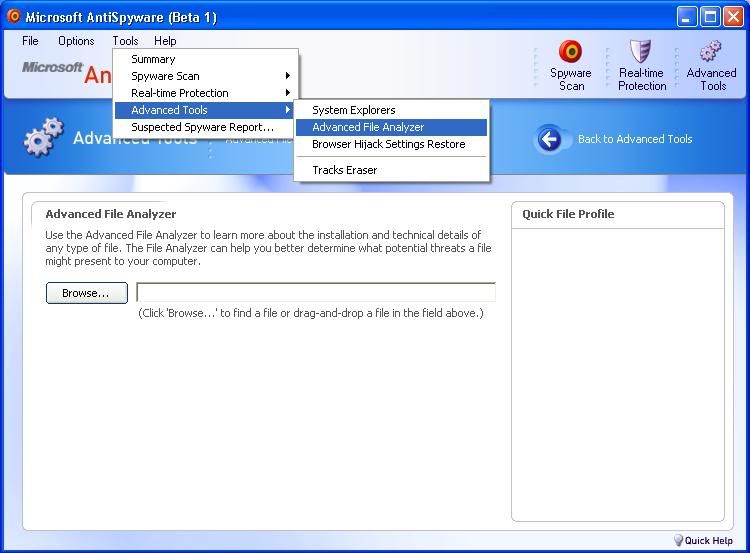Click the Quick File Profile heading

pos(568,214)
